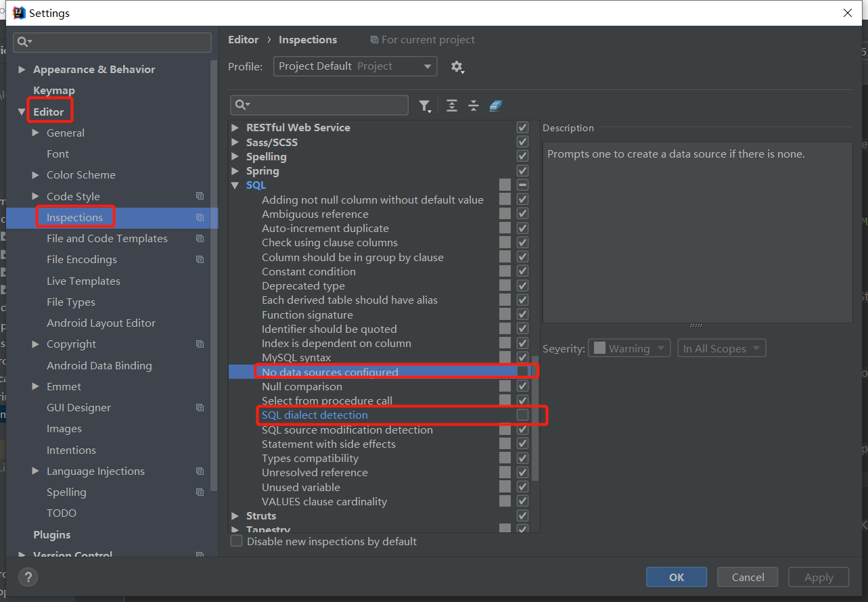Toggle the MySQL syntax inspection checkbox
The image size is (868, 602).
(x=522, y=357)
